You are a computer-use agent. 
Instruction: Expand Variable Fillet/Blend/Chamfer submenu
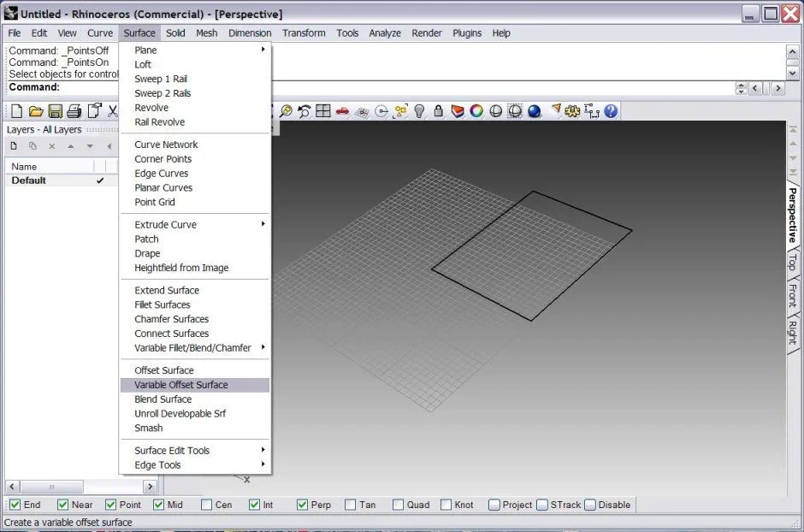pyautogui.click(x=195, y=347)
